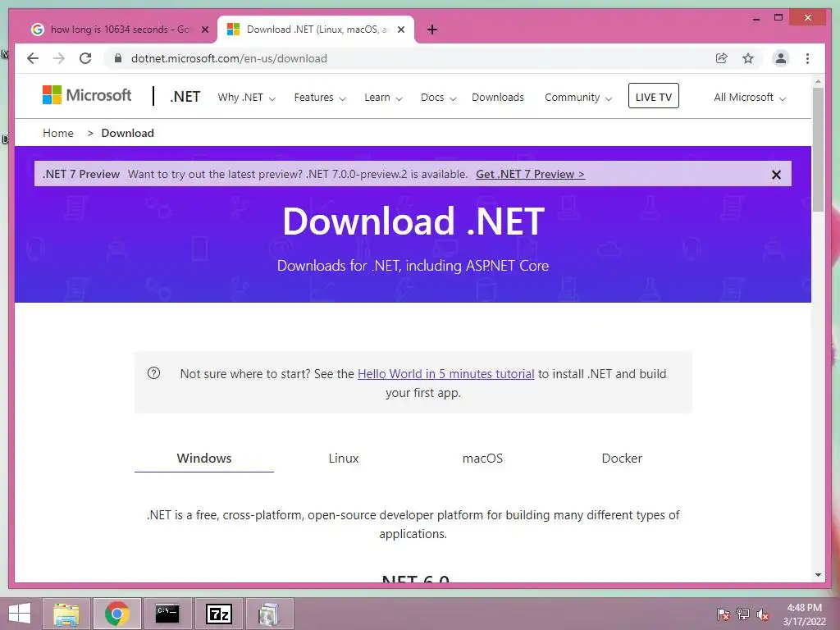Click the Chrome taskbar icon
This screenshot has width=840, height=630.
coord(116,614)
